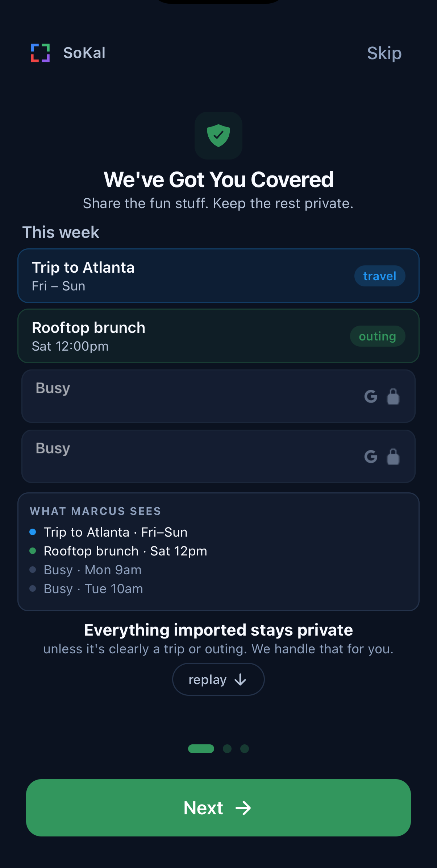Click the SoKal app name text
Image resolution: width=437 pixels, height=868 pixels.
pos(84,53)
